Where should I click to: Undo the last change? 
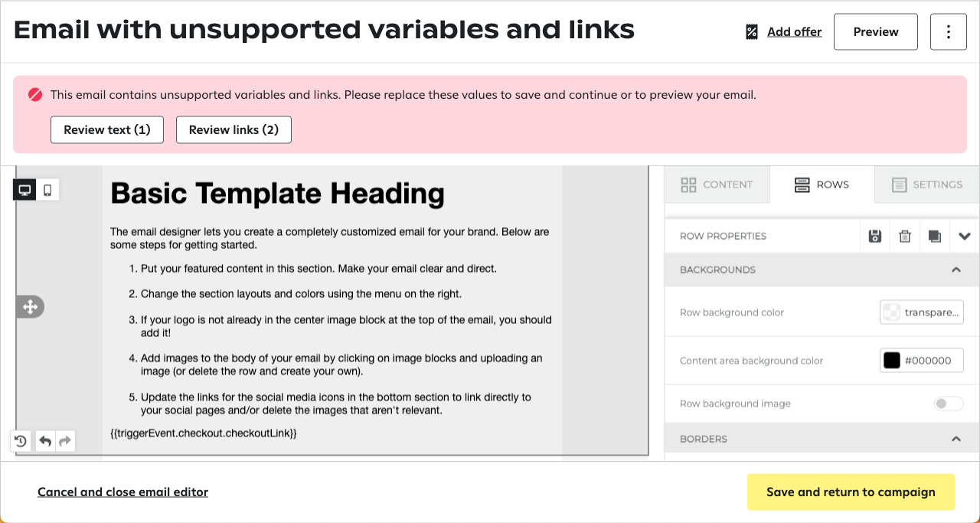(x=44, y=441)
